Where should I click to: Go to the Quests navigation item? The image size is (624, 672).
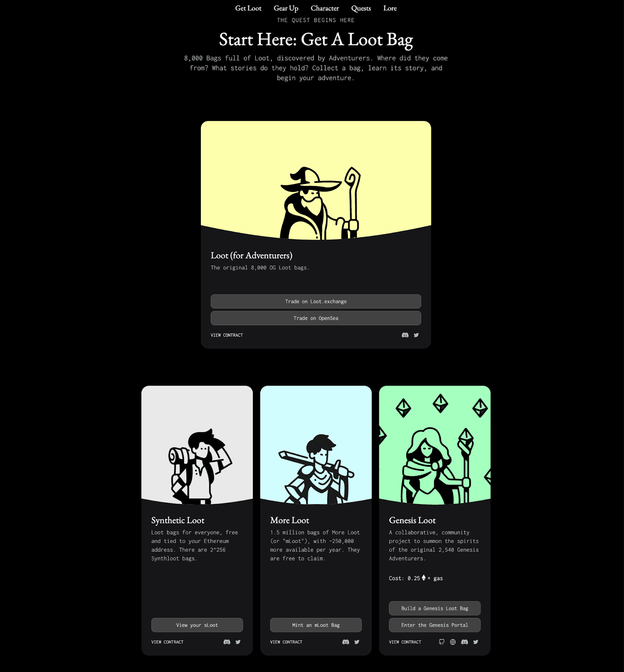pos(361,8)
